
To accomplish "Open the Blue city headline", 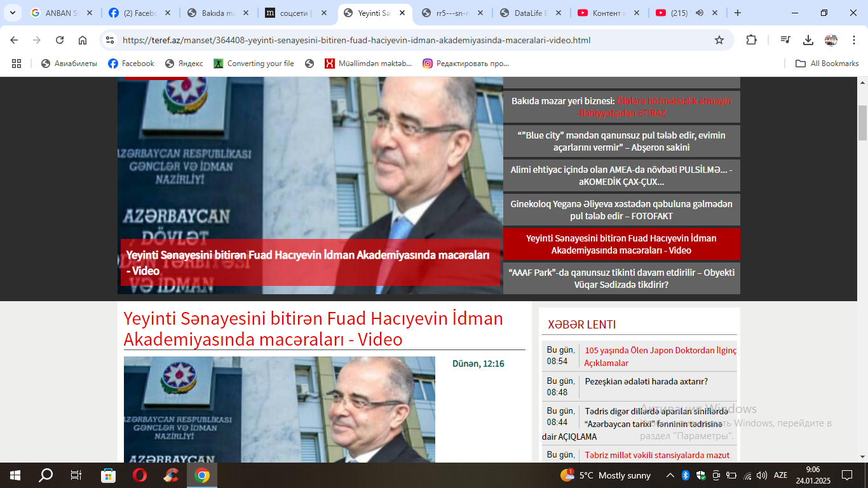I will (621, 141).
